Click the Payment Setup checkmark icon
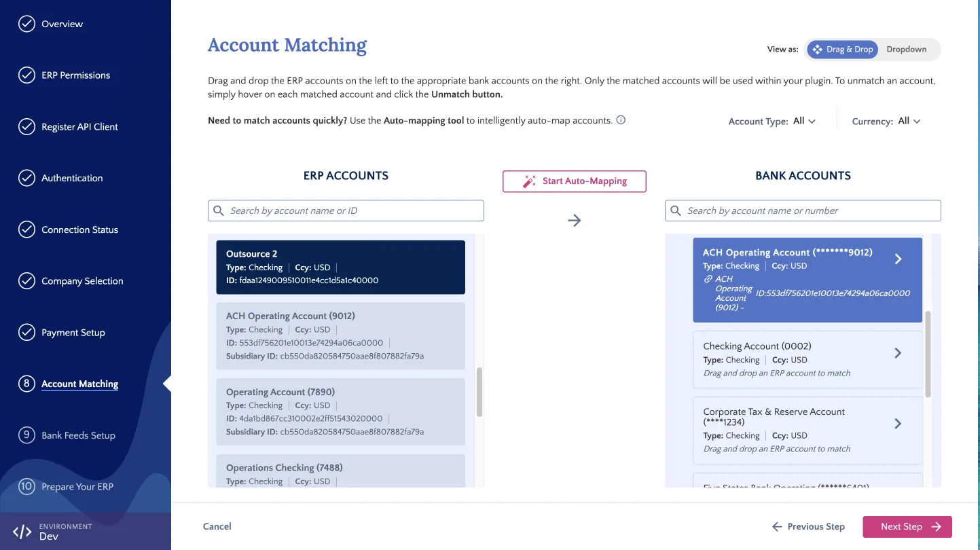The width and height of the screenshot is (980, 550). pyautogui.click(x=26, y=333)
